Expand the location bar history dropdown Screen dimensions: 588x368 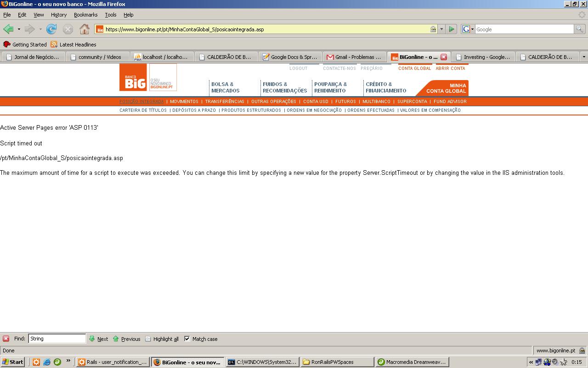coord(441,29)
